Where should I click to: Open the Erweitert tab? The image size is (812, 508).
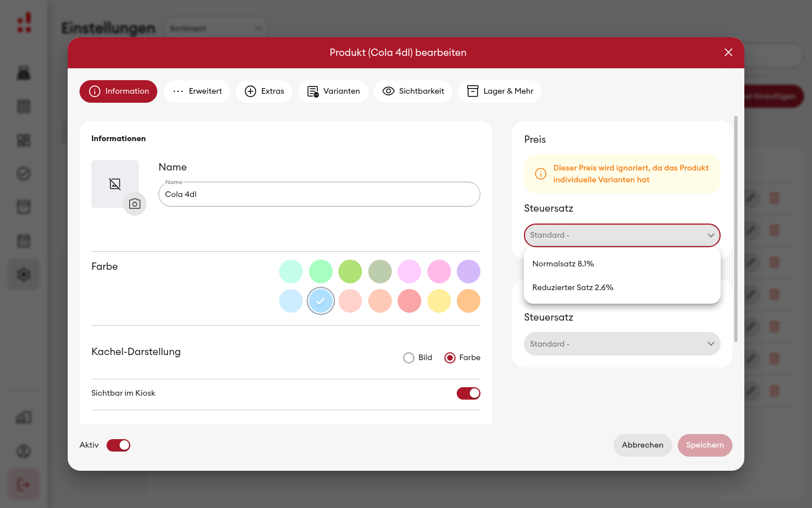point(197,91)
